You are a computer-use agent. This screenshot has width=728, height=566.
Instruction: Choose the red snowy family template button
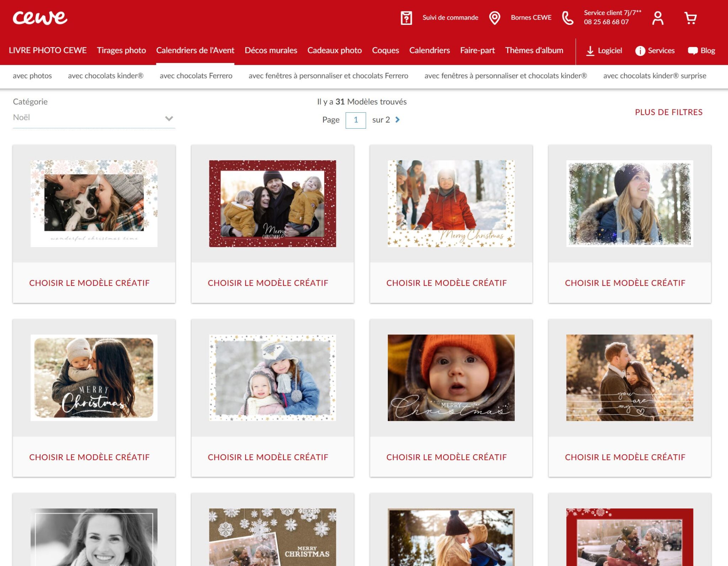point(268,283)
